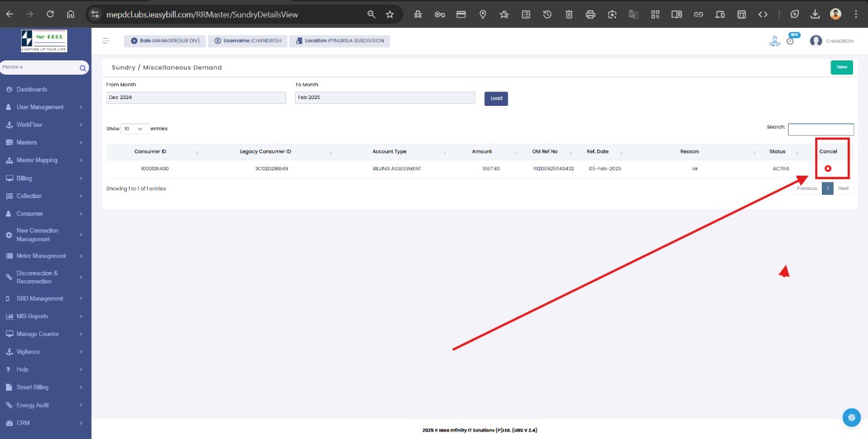The image size is (868, 439).
Task: Open browser history clock icon
Action: [547, 14]
